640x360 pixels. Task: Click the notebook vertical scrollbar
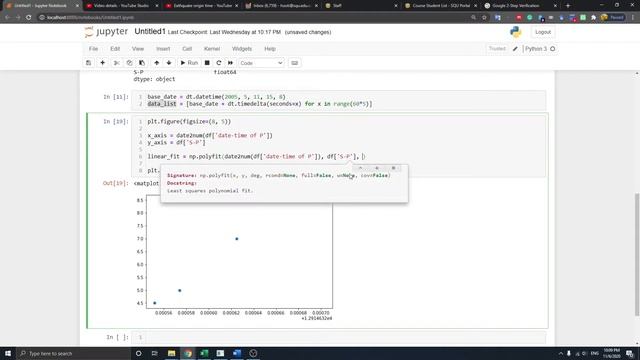tap(637, 254)
